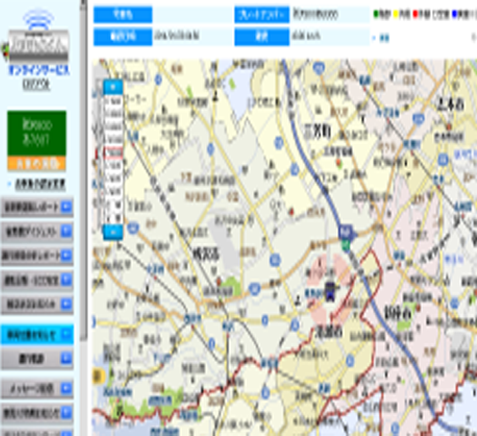
Task: Click the zoom-in button atop map zoom bar
Action: pos(113,87)
